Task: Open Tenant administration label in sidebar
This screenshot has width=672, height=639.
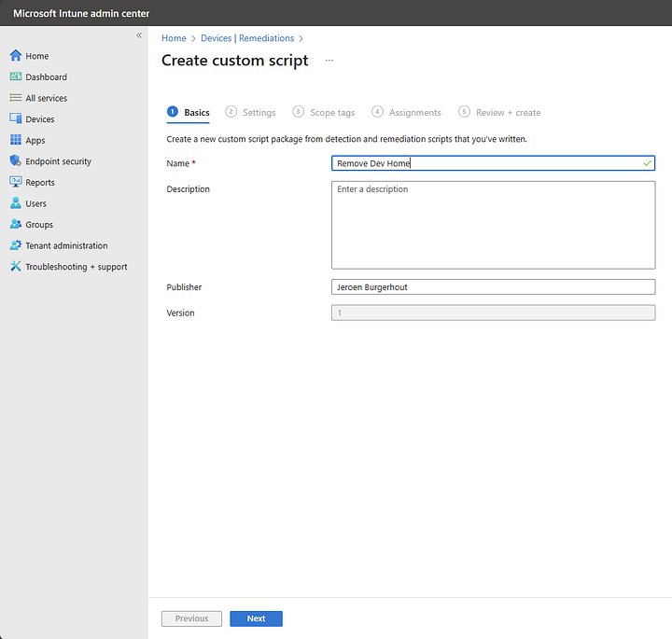Action: [66, 246]
